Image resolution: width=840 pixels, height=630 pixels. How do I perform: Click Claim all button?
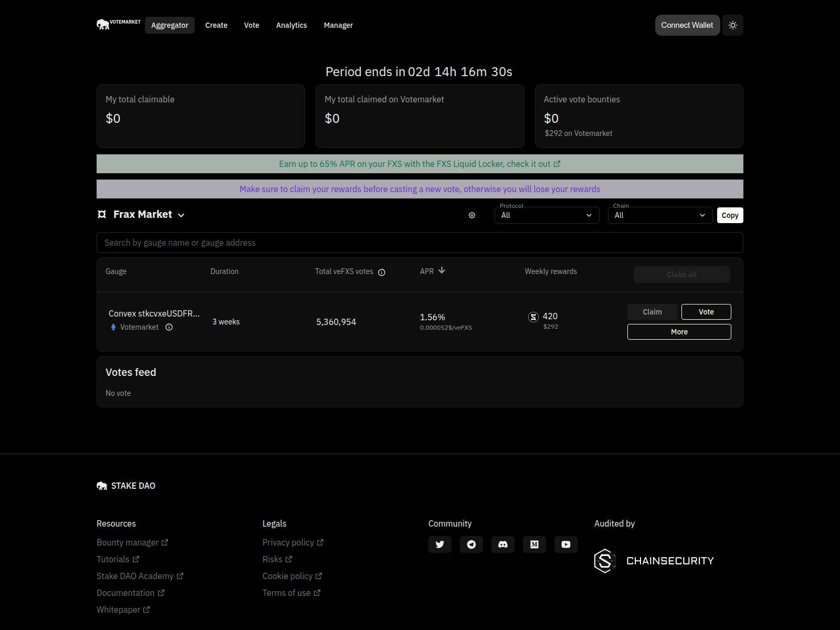tap(681, 275)
